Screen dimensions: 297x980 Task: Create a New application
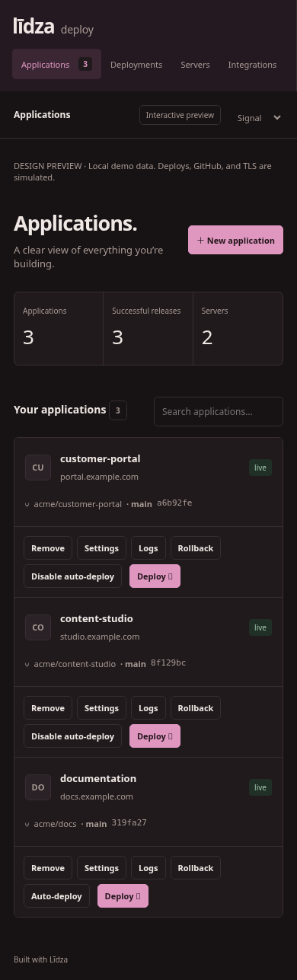point(236,241)
